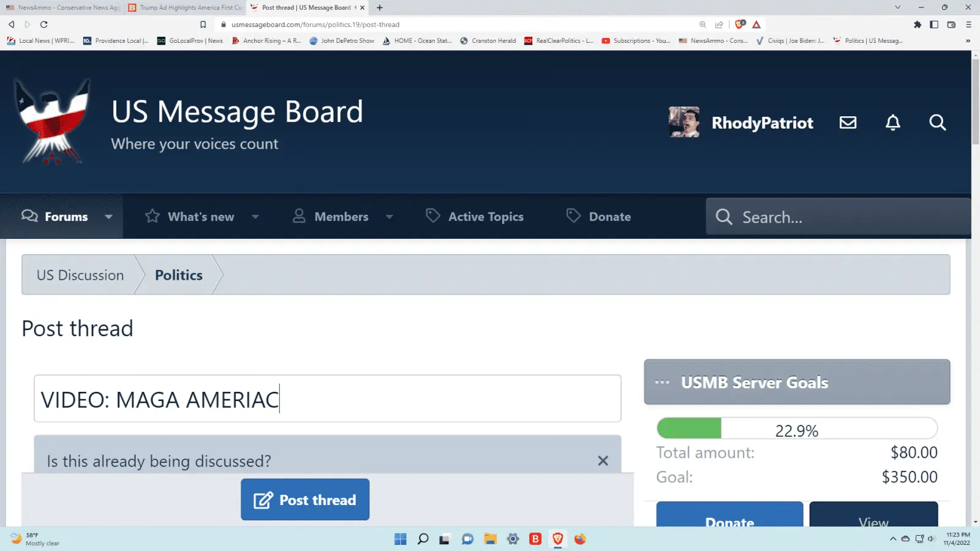Go to the US Discussion breadcrumb

[80, 275]
